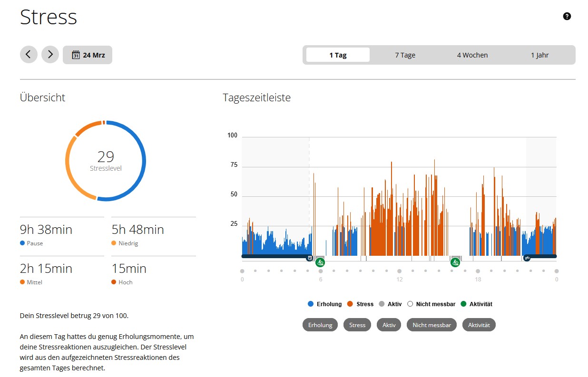Toggle the Nicht messbar filter pill

(x=431, y=325)
